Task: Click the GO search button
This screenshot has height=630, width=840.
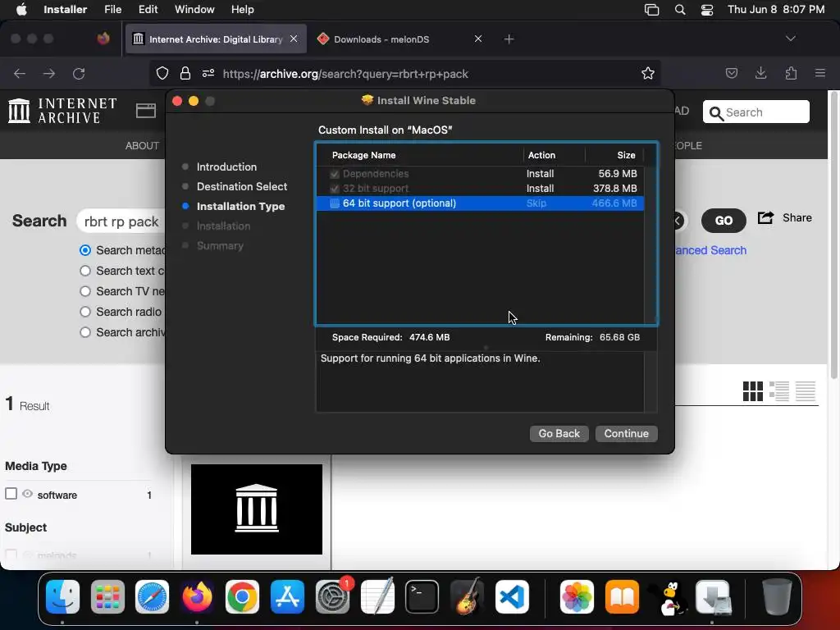Action: [x=724, y=221]
